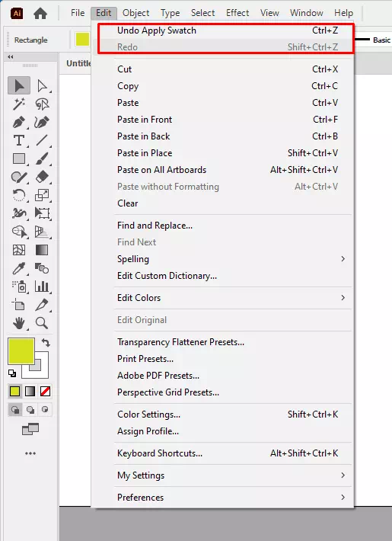Swap fill and stroke colors
The width and height of the screenshot is (392, 541).
(46, 342)
